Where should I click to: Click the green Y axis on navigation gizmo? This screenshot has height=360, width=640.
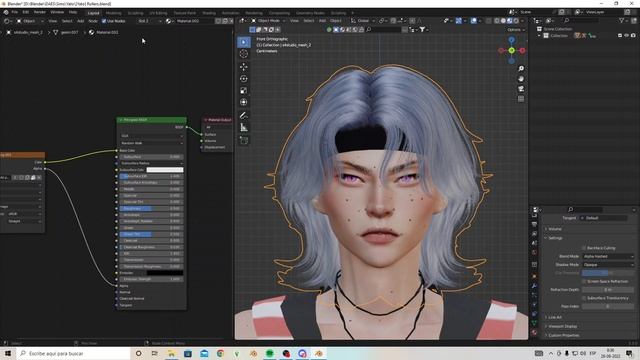[x=511, y=50]
